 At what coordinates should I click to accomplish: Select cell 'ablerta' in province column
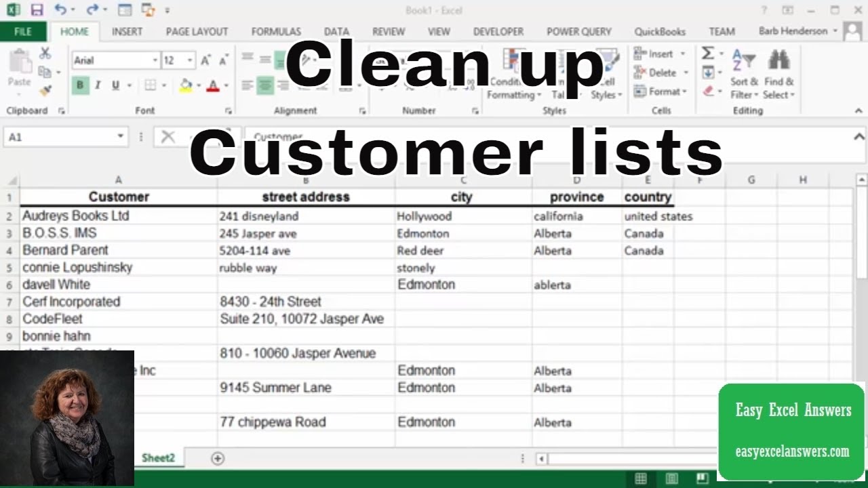[577, 285]
